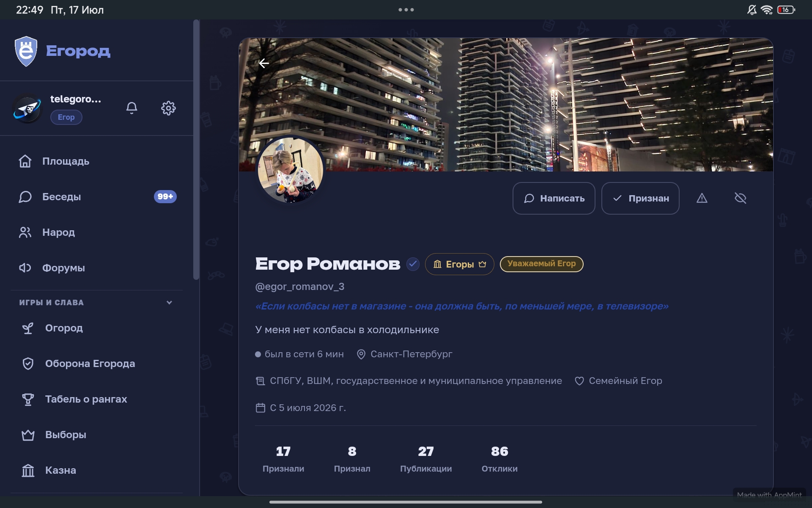Go back using the arrow on banner

tap(264, 63)
